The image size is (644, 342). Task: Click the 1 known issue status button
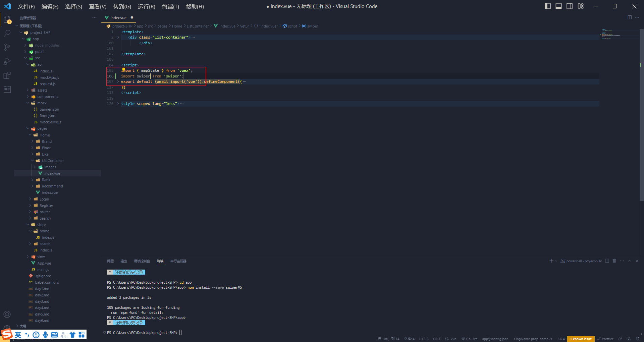click(580, 339)
